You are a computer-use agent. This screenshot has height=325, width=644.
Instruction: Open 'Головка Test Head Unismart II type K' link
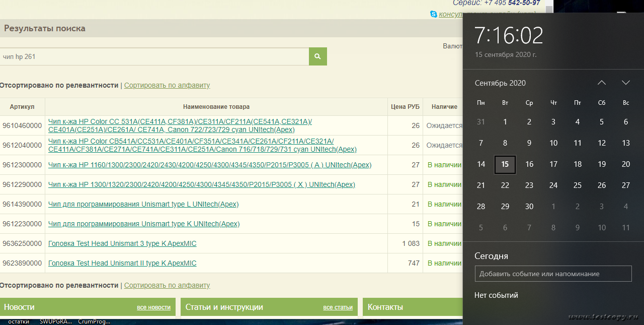click(x=122, y=263)
